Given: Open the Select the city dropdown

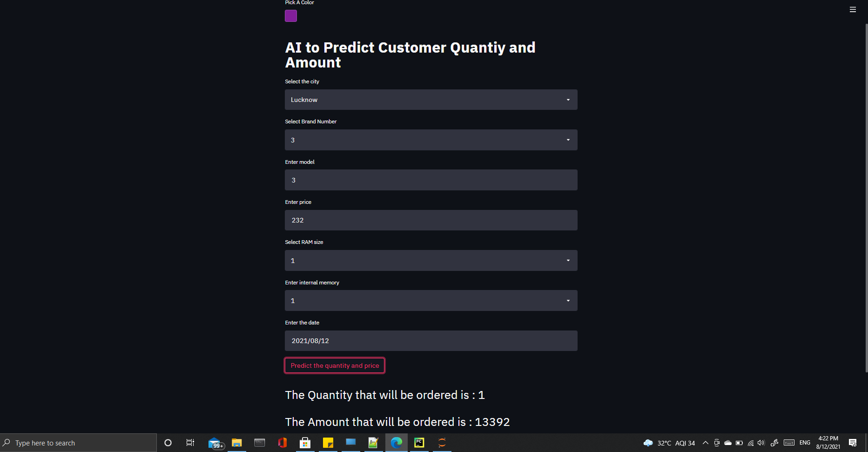Looking at the screenshot, I should click(x=431, y=100).
